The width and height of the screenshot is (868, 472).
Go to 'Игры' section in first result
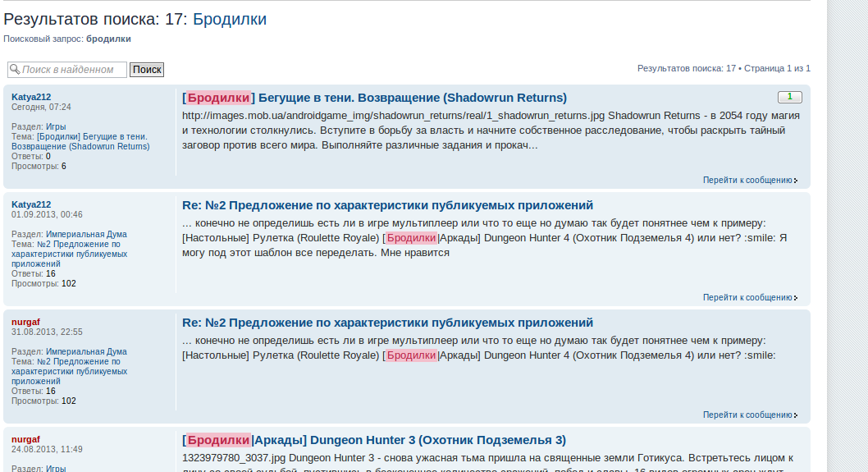56,126
